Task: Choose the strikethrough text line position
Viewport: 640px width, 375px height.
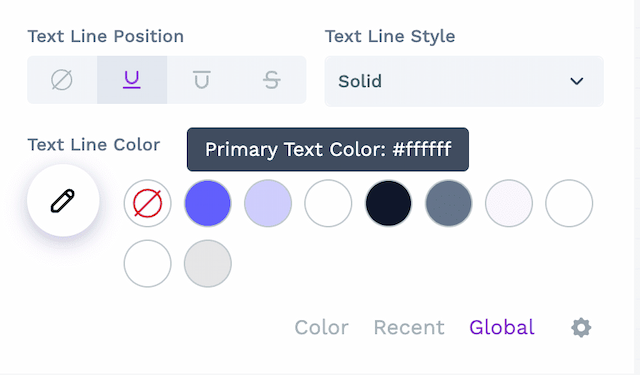Action: (x=271, y=80)
